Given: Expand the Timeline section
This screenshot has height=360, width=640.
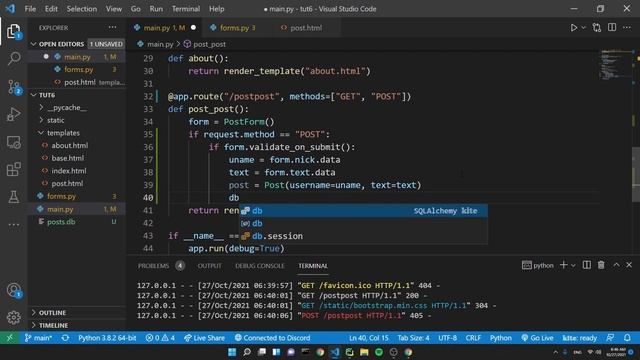Looking at the screenshot, I should (x=77, y=325).
